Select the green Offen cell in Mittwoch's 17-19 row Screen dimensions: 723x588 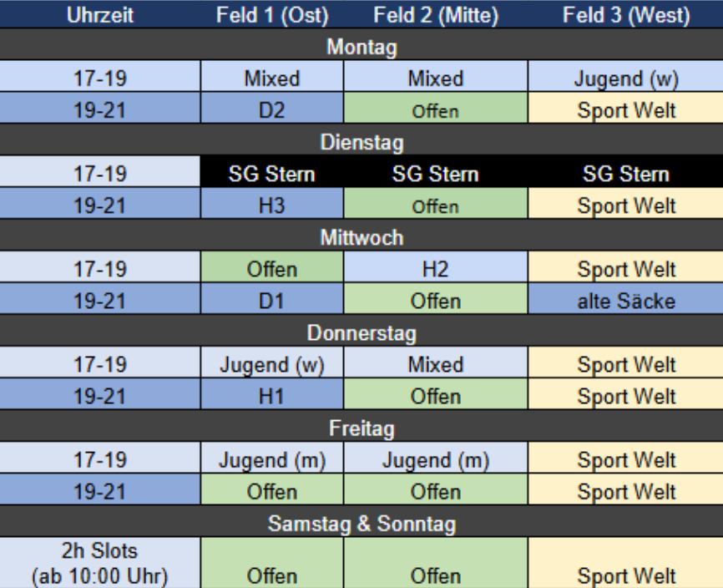(x=272, y=269)
